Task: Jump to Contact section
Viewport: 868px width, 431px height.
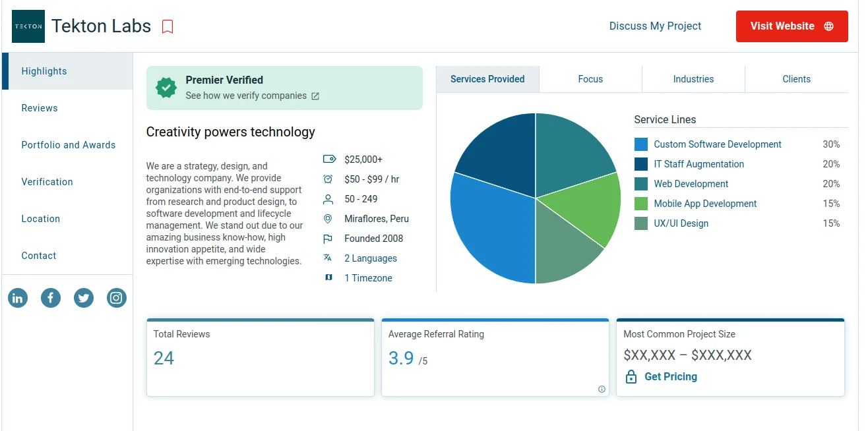Action: tap(67, 256)
